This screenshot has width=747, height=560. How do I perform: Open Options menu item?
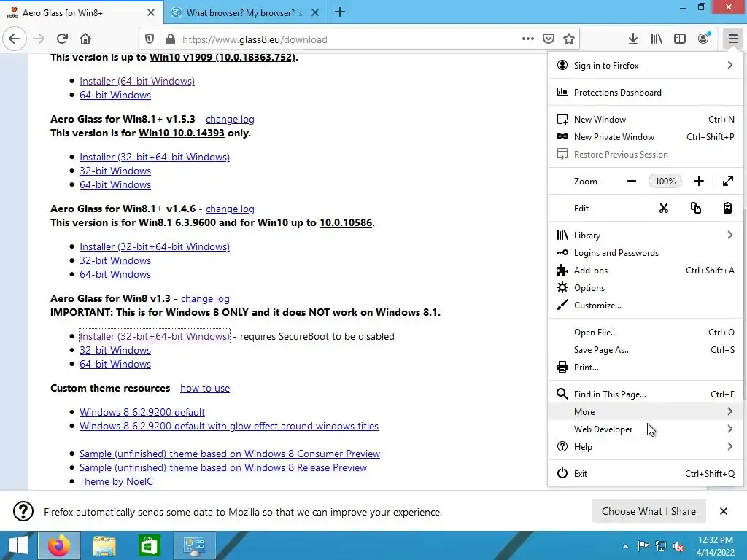coord(646,287)
